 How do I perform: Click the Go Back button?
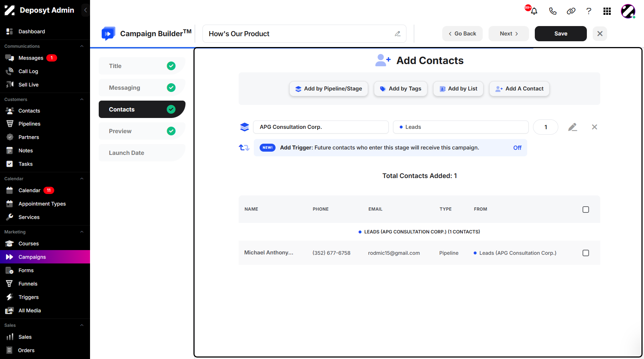462,34
